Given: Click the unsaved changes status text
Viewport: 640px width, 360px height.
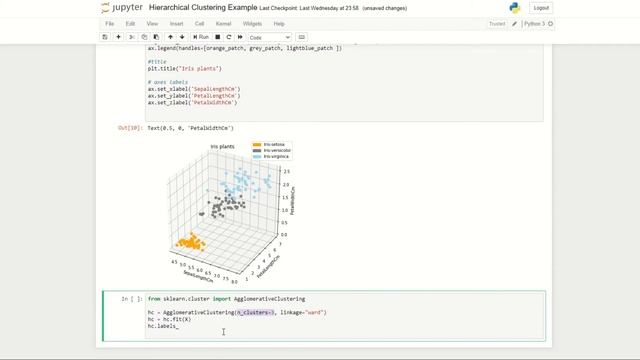Looking at the screenshot, I should click(x=384, y=8).
